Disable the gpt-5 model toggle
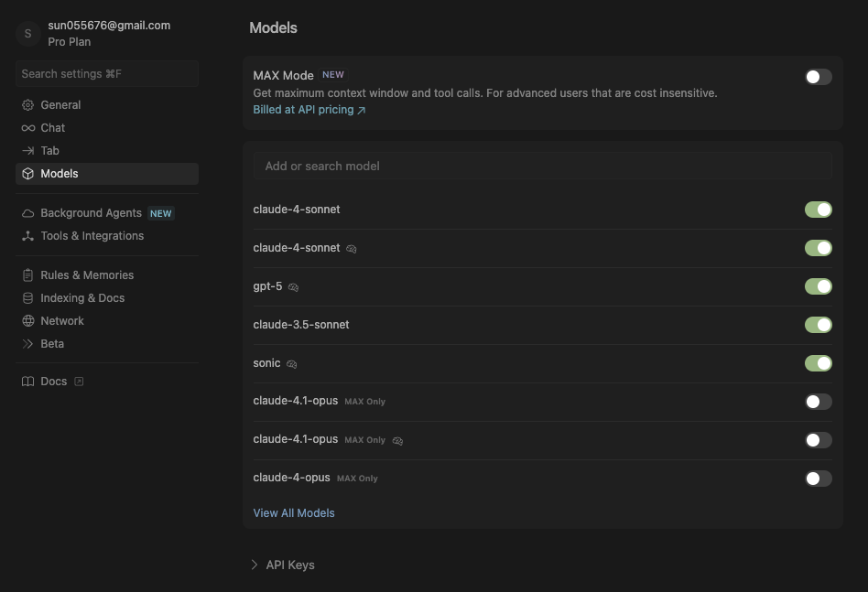This screenshot has width=868, height=592. (x=818, y=286)
